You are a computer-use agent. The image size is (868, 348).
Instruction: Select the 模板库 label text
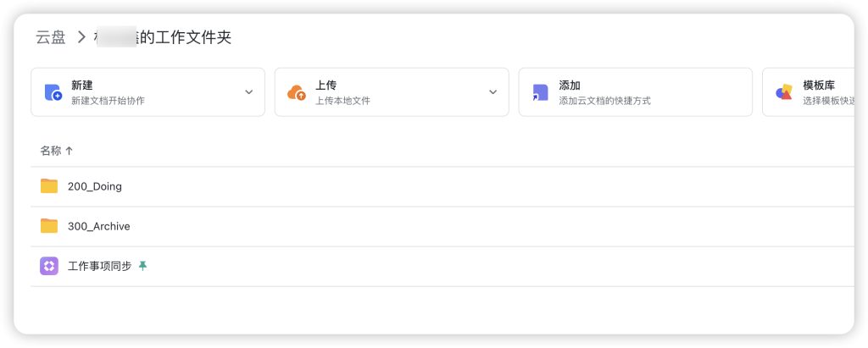pos(819,86)
